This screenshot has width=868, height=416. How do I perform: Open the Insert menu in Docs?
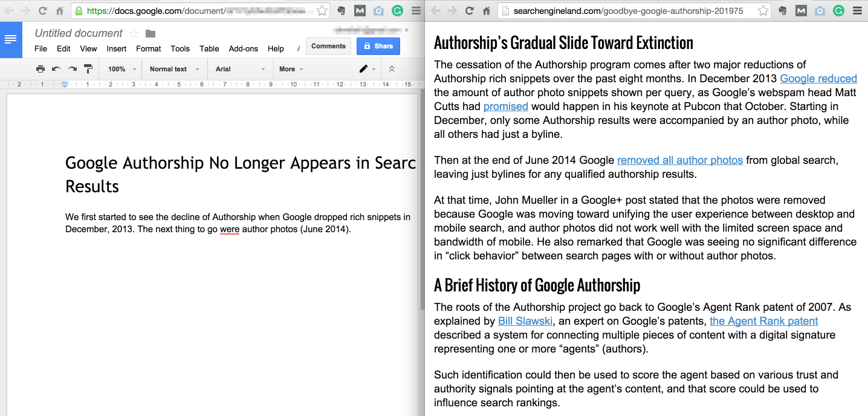point(117,48)
